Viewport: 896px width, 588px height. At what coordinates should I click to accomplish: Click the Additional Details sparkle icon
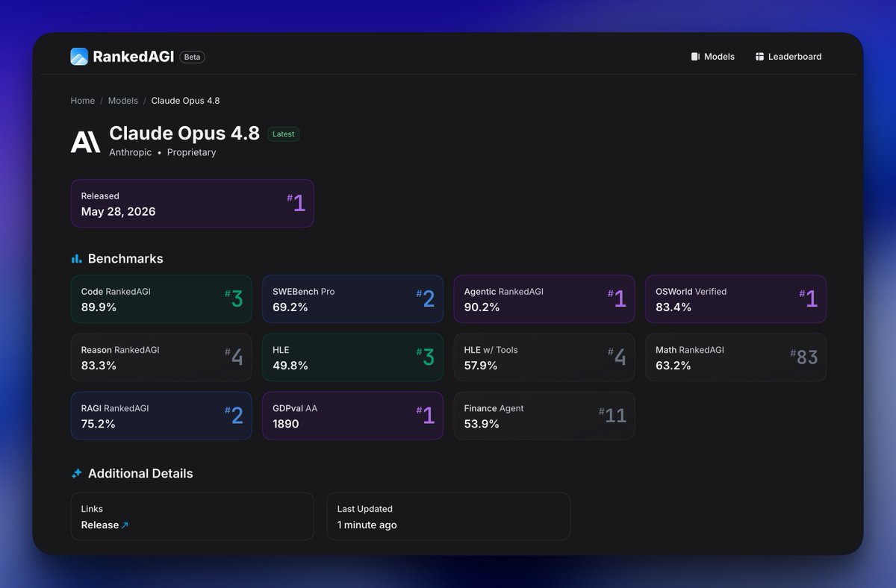76,474
